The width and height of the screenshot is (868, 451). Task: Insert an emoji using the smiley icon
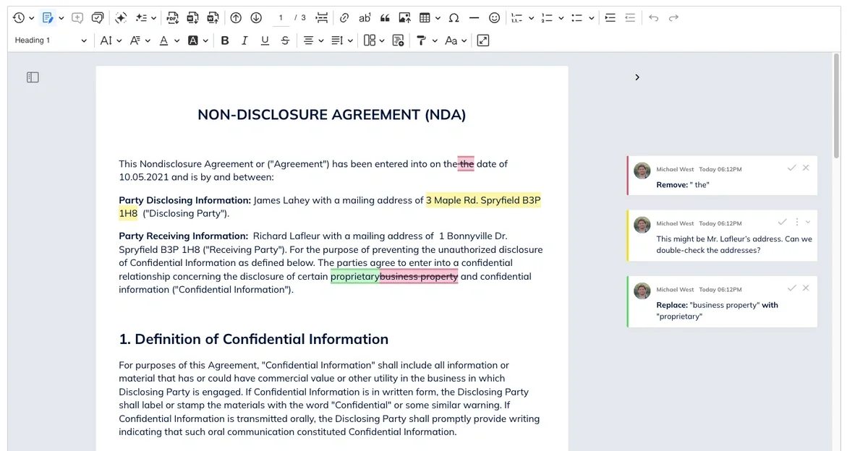click(x=494, y=18)
